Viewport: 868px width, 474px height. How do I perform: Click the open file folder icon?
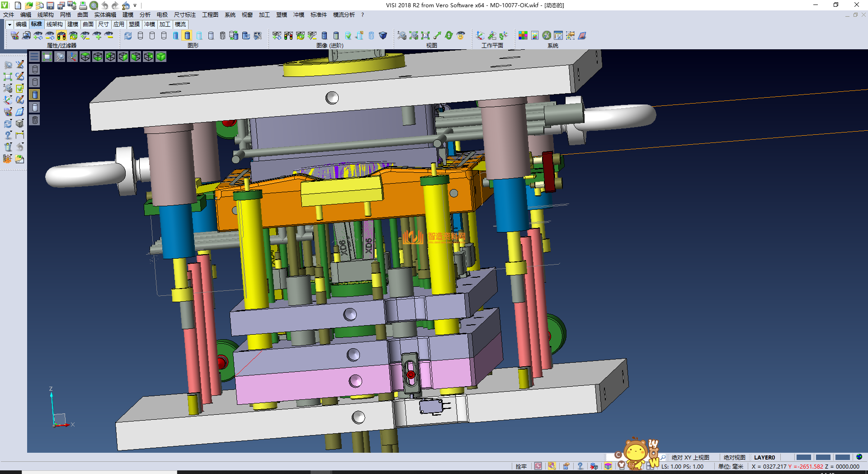click(28, 5)
